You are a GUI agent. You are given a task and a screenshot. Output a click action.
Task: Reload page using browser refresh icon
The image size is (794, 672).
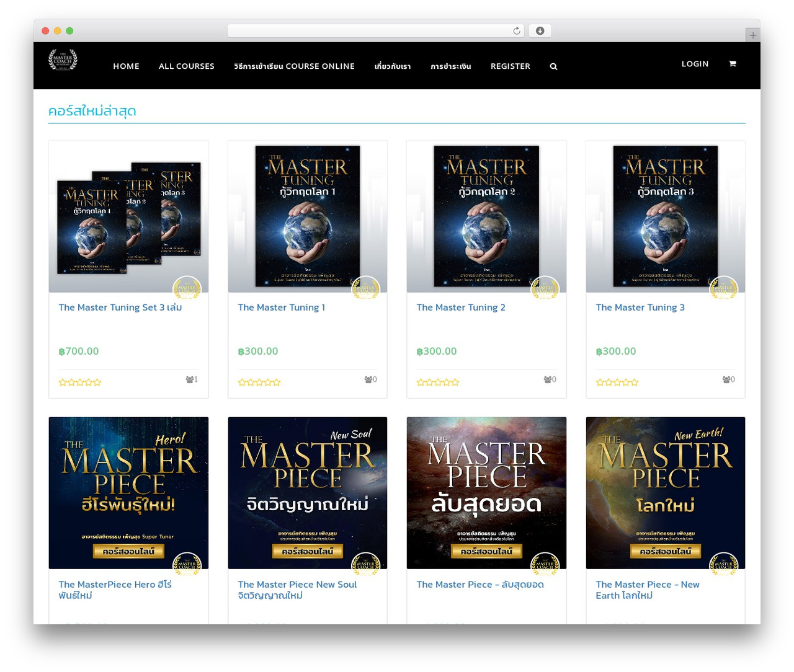[x=517, y=31]
